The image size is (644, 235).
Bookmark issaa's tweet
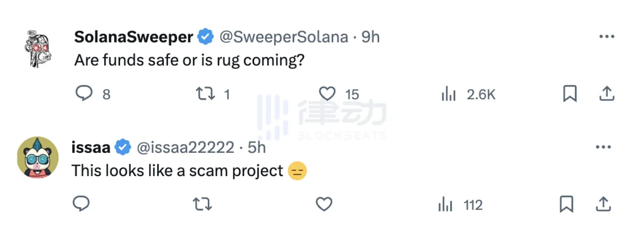click(566, 204)
